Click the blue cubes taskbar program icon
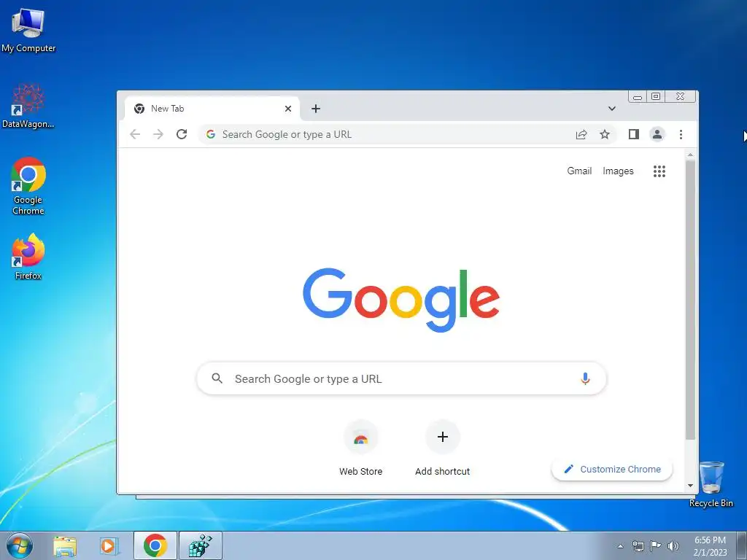The height and width of the screenshot is (560, 747). 200,545
